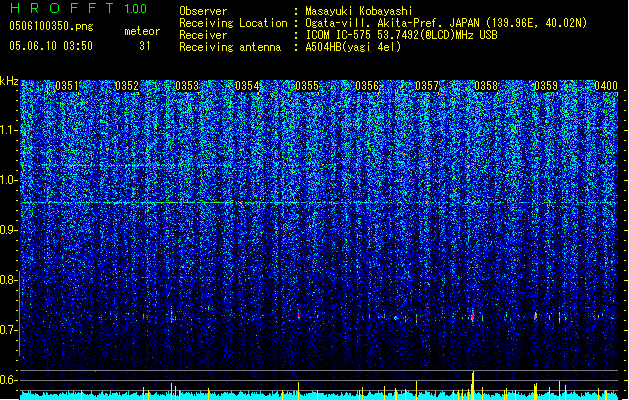Click the 0400 time marker

click(x=606, y=86)
